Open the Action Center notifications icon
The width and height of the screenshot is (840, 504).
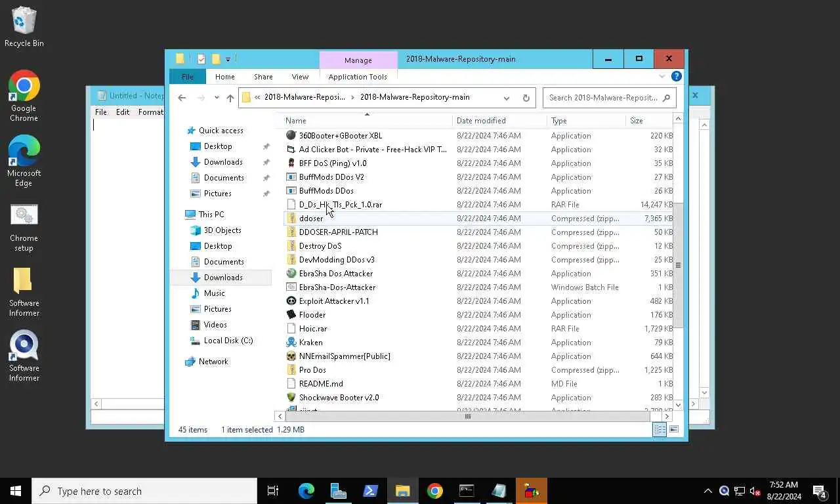coord(819,491)
